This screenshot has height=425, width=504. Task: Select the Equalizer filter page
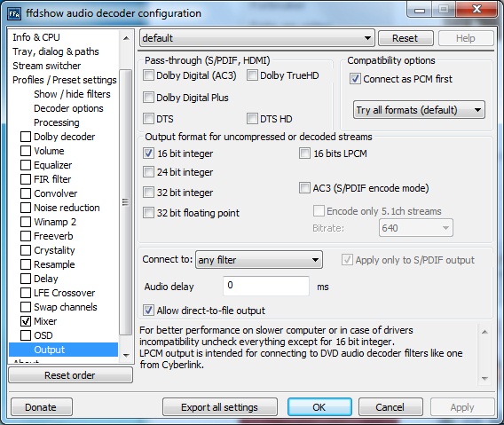coord(52,165)
